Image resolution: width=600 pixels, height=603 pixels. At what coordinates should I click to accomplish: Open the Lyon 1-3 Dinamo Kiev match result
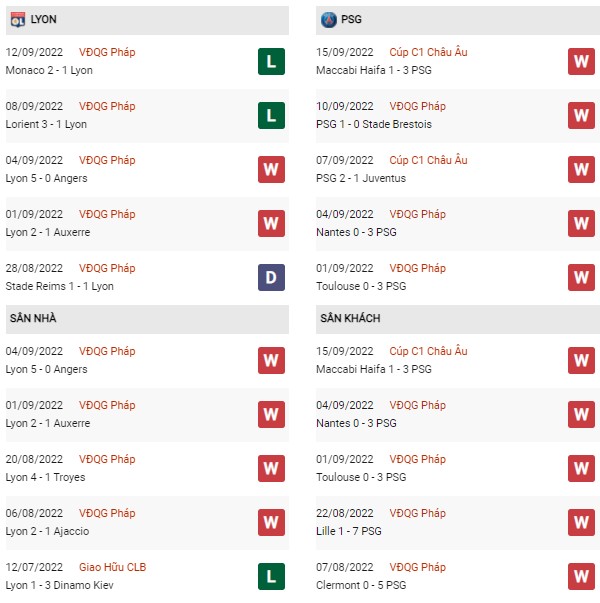coord(59,585)
